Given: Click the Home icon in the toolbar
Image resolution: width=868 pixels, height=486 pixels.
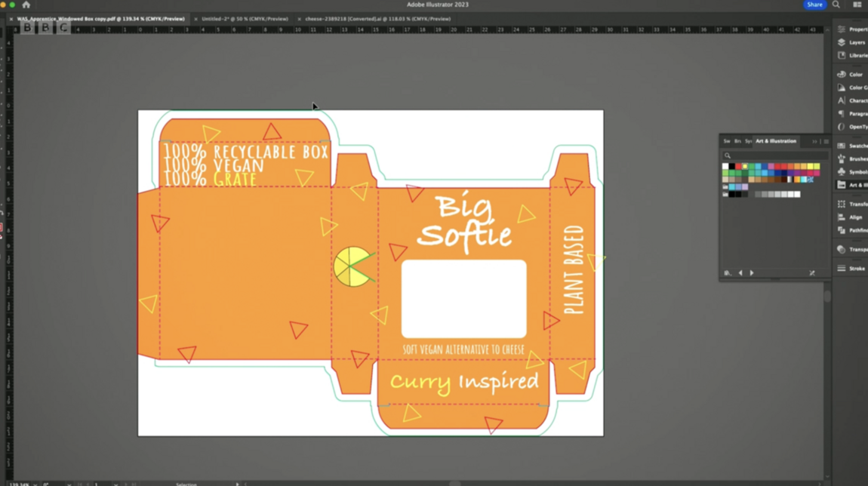Looking at the screenshot, I should [x=26, y=5].
